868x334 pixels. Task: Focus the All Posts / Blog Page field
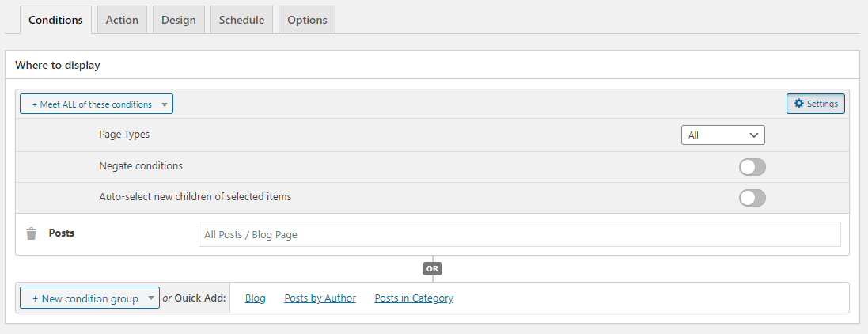coord(519,234)
